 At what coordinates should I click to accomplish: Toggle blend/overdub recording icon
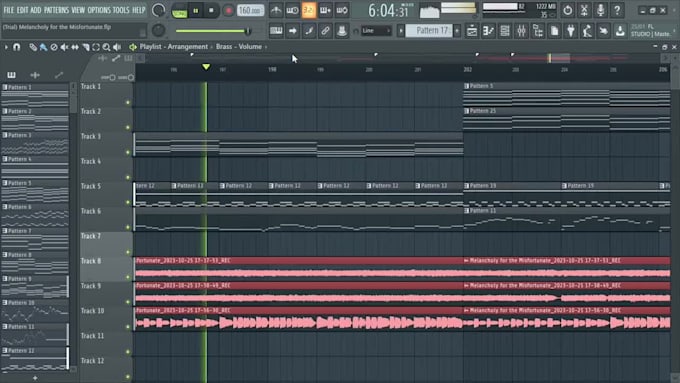pyautogui.click(x=325, y=10)
